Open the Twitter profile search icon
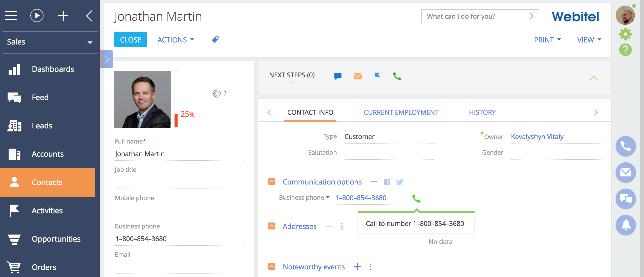 [x=400, y=182]
